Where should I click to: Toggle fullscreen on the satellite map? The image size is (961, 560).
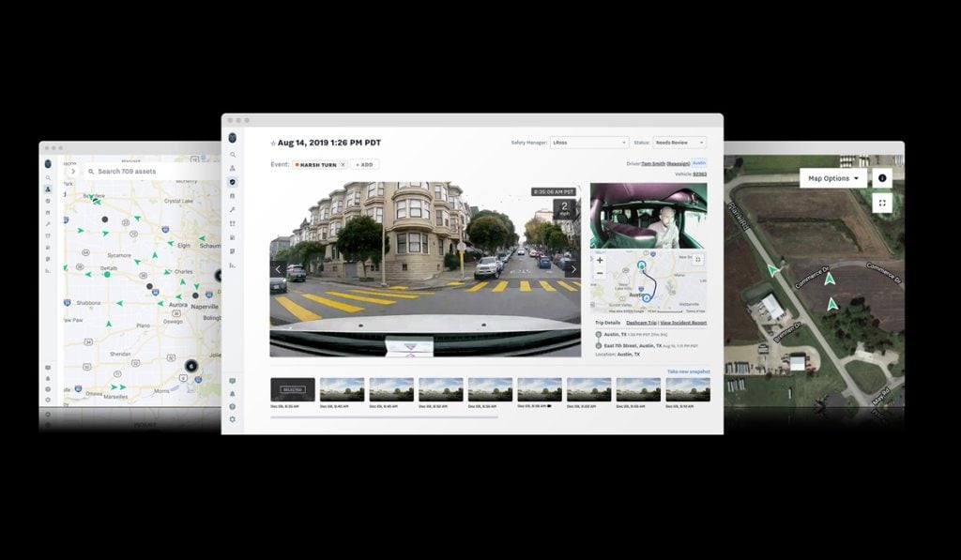coord(882,203)
